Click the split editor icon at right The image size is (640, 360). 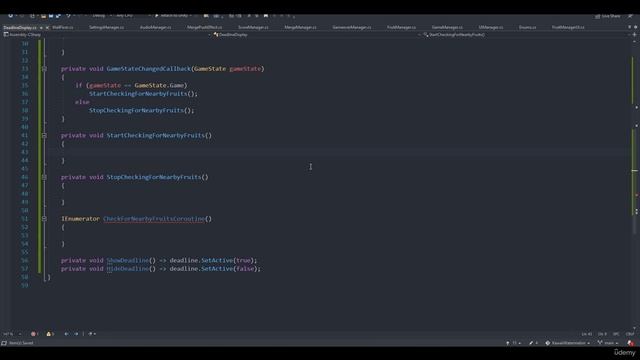(x=634, y=35)
